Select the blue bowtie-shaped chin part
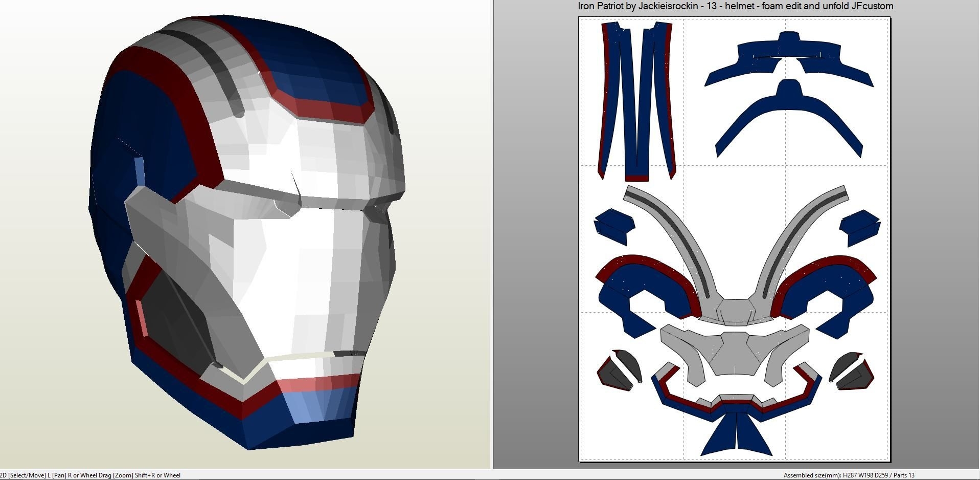 [736, 434]
